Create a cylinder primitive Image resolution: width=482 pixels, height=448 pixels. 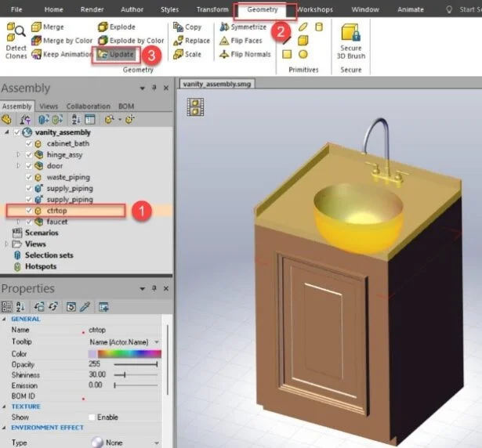319,27
